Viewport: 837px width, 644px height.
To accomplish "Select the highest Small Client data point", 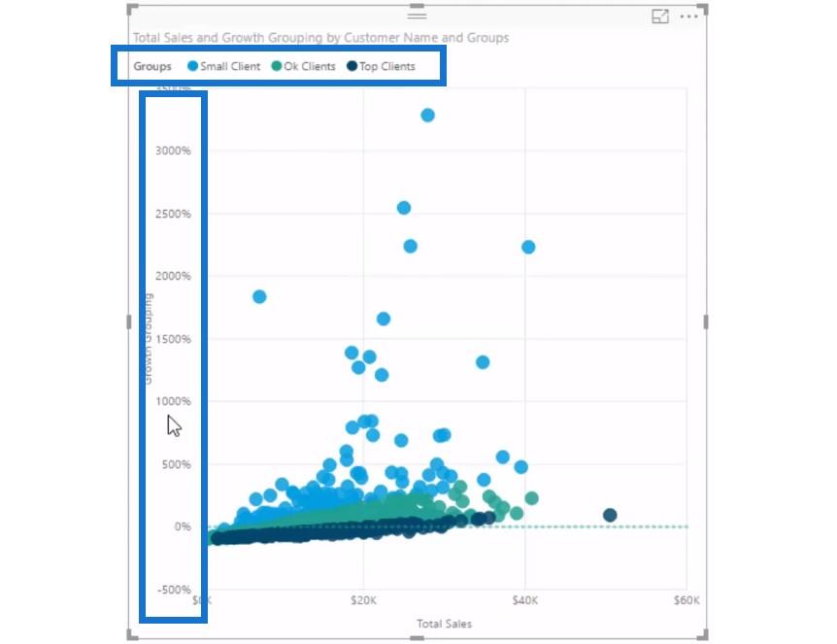I will (427, 115).
